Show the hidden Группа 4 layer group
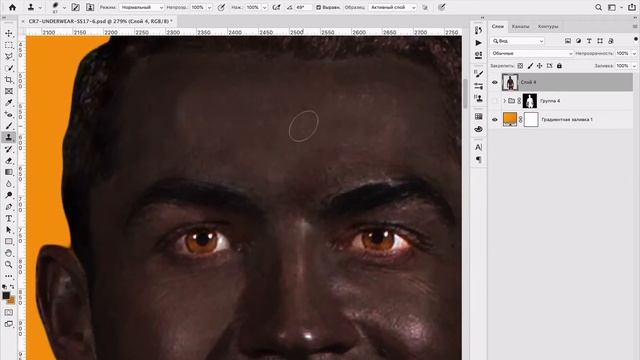This screenshot has width=640, height=360. tap(495, 101)
